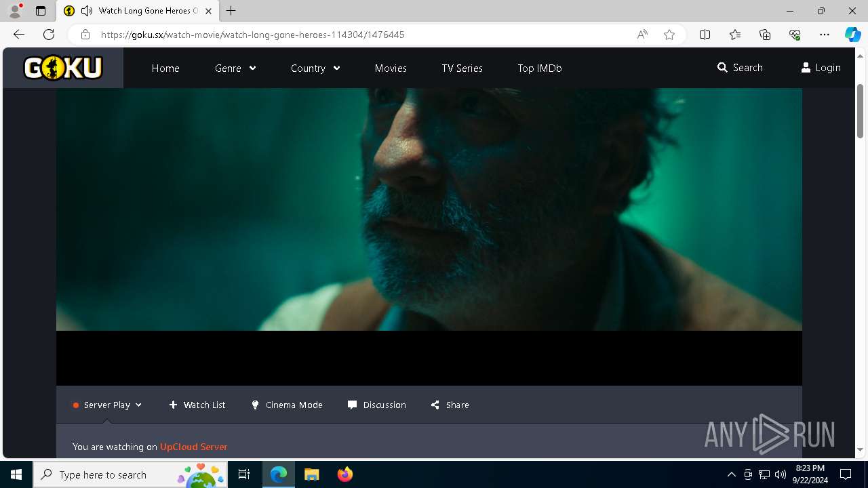The image size is (868, 488).
Task: Toggle Cinema Mode
Action: (x=287, y=405)
